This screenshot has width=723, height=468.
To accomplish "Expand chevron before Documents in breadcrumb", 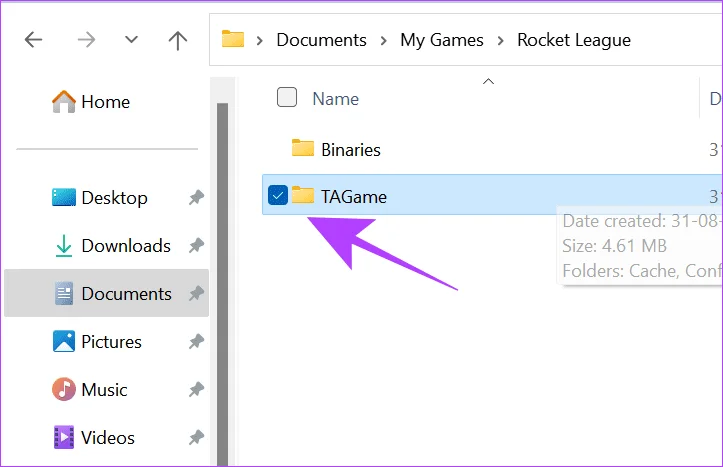I will 260,41.
